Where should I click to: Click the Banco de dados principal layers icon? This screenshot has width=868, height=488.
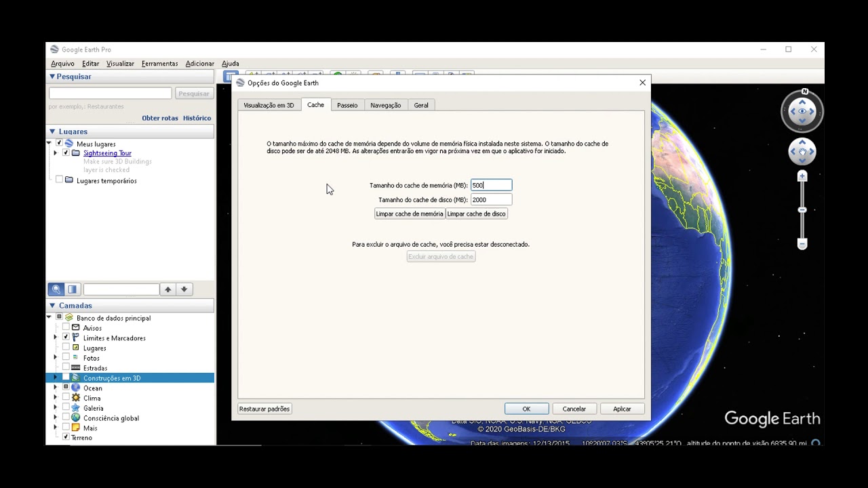coord(68,318)
